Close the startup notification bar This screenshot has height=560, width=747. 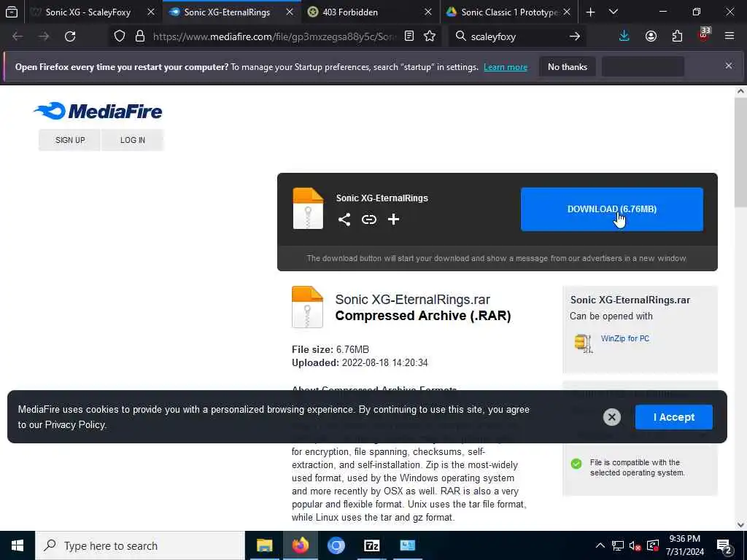729,66
